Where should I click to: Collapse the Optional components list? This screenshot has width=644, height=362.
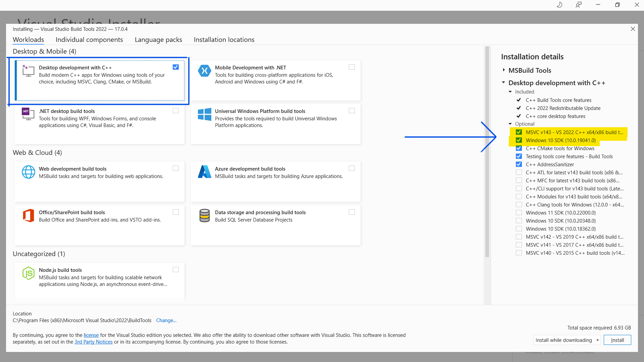click(510, 124)
